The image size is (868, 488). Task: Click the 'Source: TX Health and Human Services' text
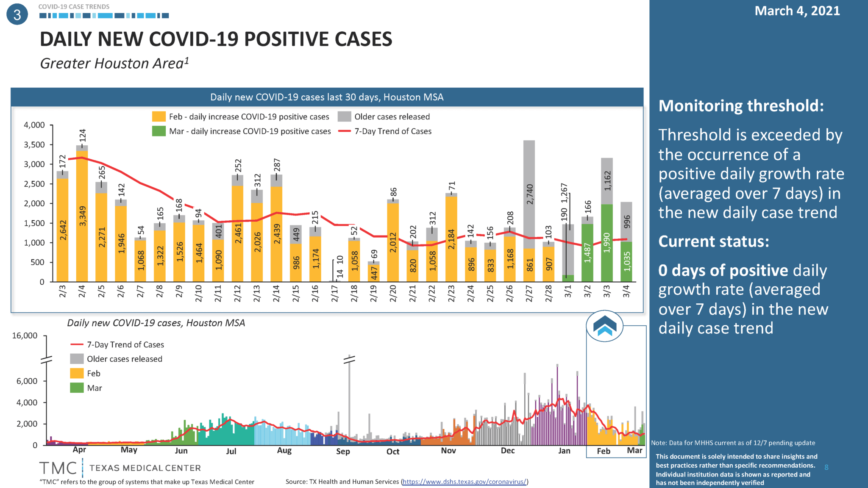(342, 482)
